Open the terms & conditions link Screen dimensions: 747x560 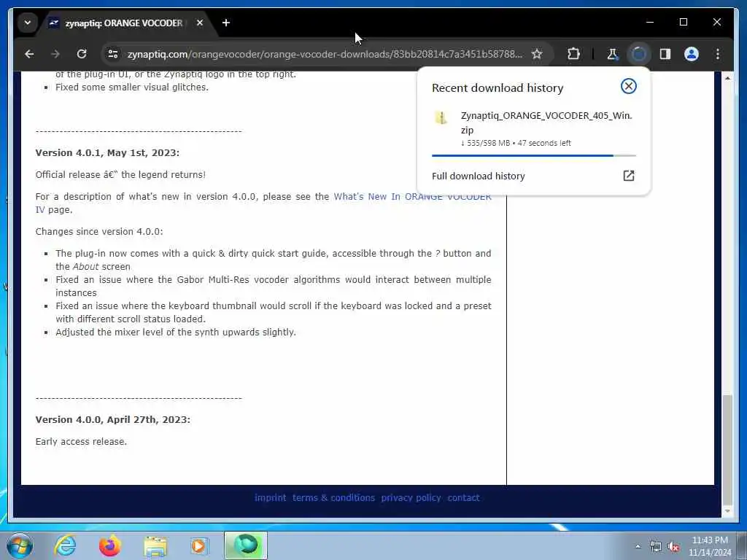333,497
